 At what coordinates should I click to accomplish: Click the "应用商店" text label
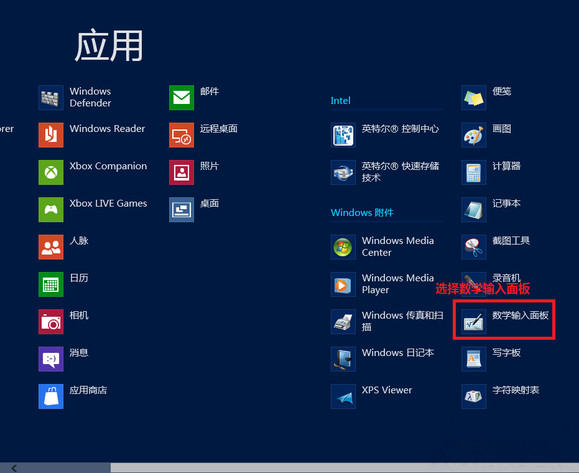tap(88, 390)
